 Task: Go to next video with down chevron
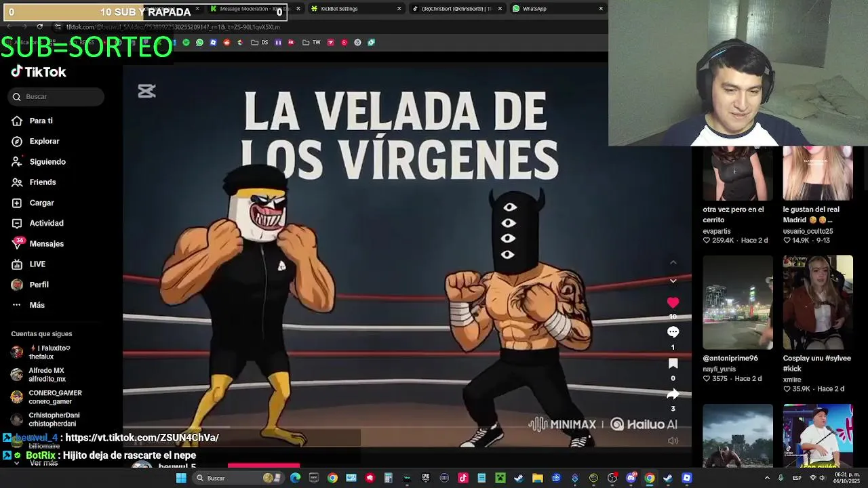pyautogui.click(x=673, y=280)
